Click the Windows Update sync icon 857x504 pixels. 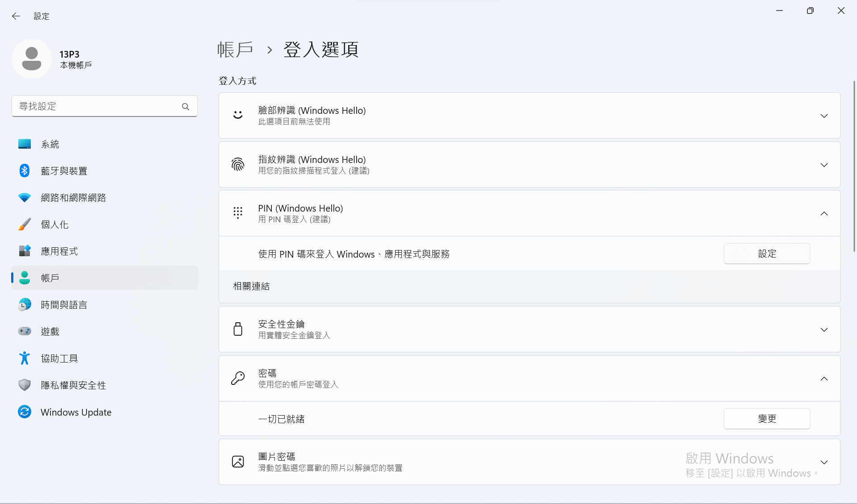[25, 412]
